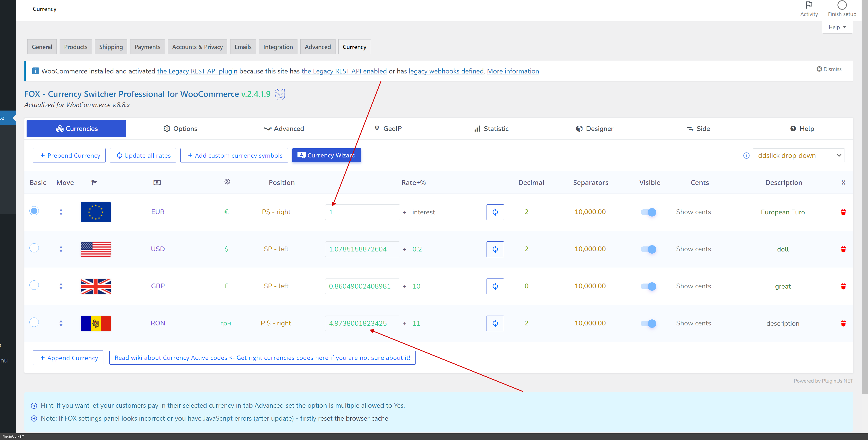The height and width of the screenshot is (440, 868).
Task: Click the USD rate input field
Action: (x=363, y=249)
